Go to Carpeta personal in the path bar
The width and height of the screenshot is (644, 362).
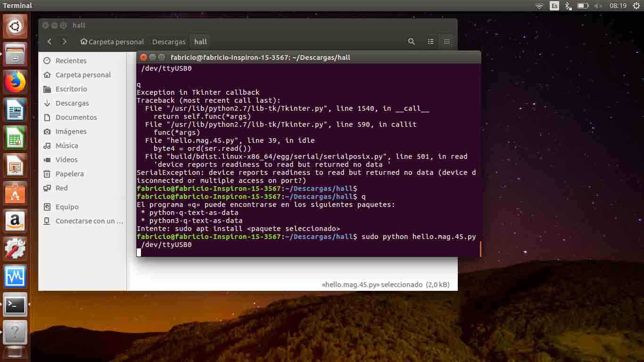112,42
